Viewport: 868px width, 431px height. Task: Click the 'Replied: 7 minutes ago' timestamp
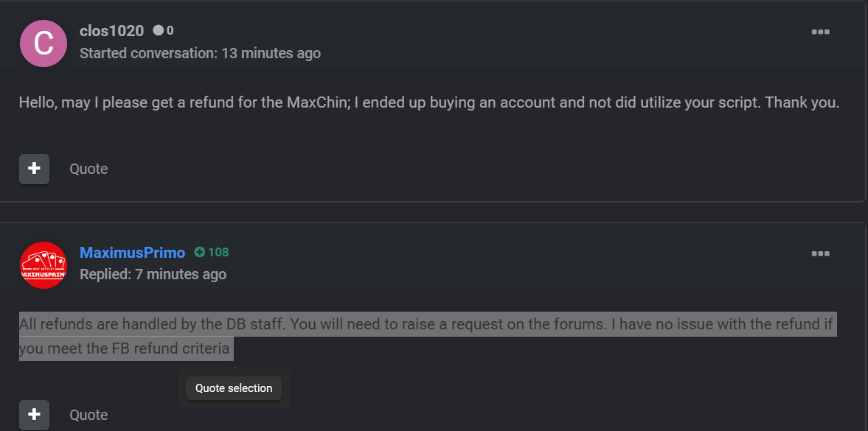coord(153,274)
